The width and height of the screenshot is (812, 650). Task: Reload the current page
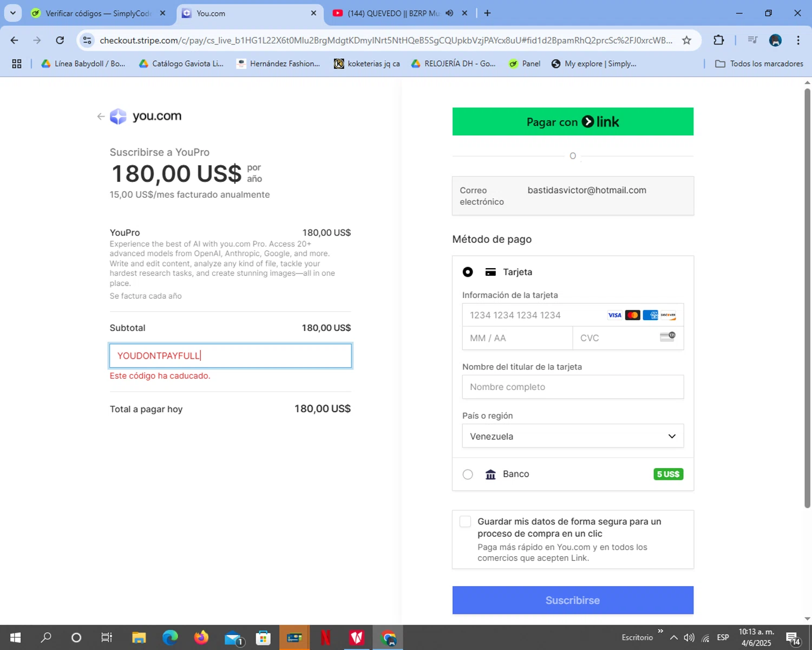point(60,40)
